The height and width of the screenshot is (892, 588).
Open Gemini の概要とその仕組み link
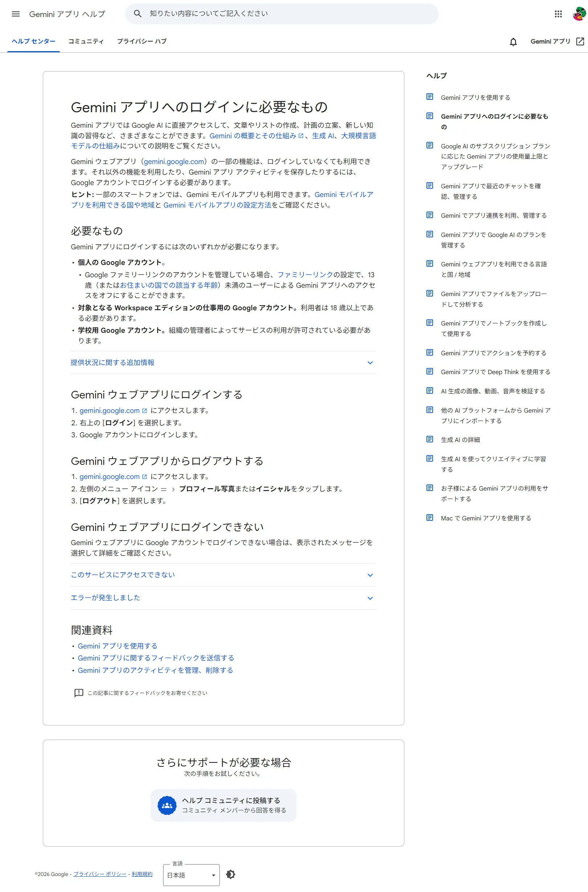[x=256, y=136]
